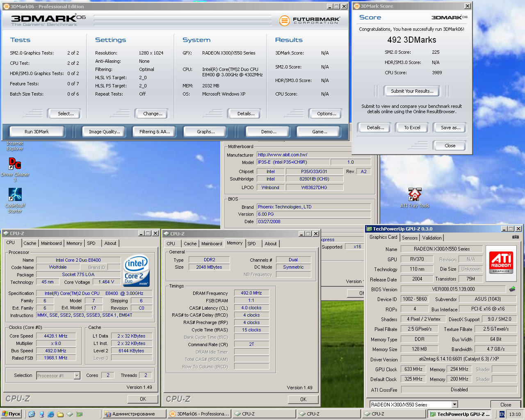The width and height of the screenshot is (525, 420).
Task: Activate TechPowerUp GPU-Z taskbar button
Action: (459, 414)
